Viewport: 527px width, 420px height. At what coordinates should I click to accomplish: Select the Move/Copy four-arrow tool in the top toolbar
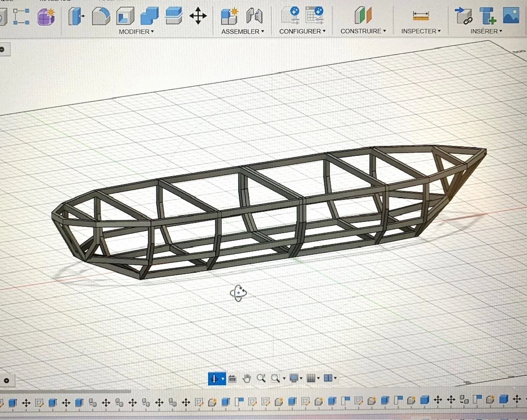click(198, 16)
